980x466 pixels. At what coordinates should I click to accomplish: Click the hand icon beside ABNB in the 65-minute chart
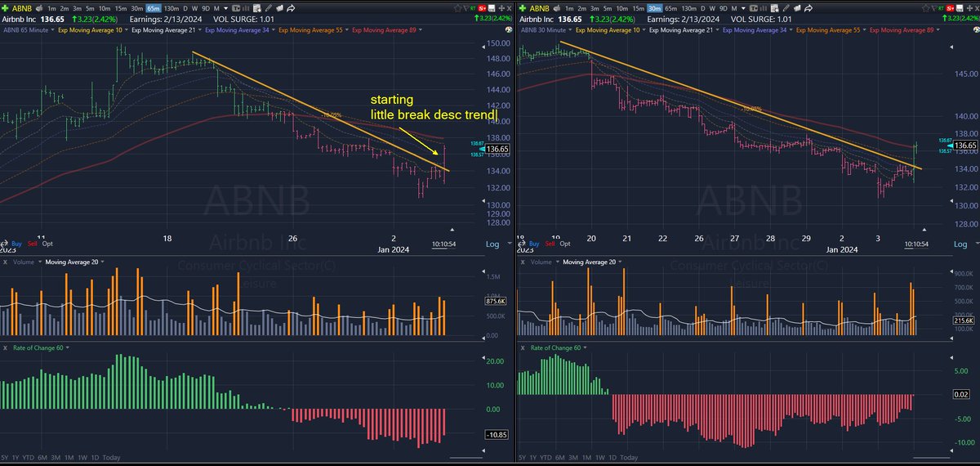(39, 8)
